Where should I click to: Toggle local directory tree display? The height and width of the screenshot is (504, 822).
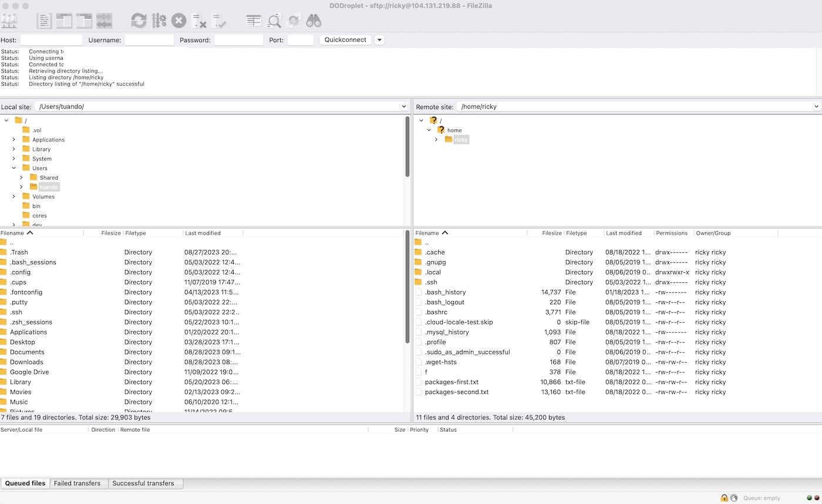point(64,21)
